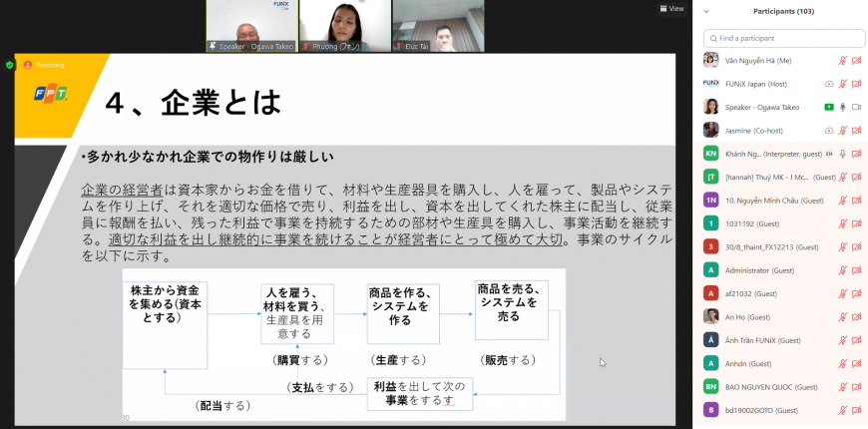The image size is (868, 429).
Task: Click the cloud icon beside Jasmine (Co-host)
Action: pyautogui.click(x=828, y=131)
